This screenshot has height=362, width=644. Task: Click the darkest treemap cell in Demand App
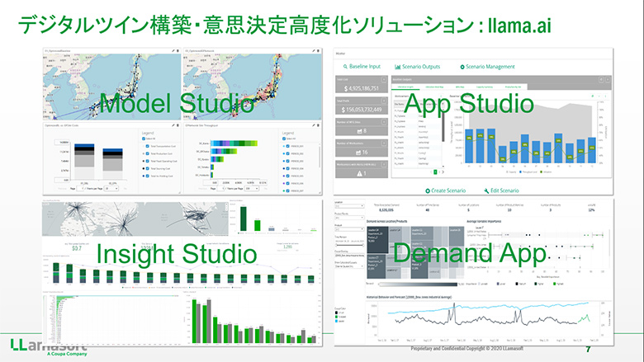coord(377,240)
